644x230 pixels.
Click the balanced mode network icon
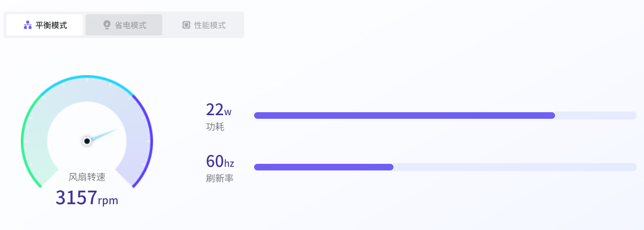28,25
